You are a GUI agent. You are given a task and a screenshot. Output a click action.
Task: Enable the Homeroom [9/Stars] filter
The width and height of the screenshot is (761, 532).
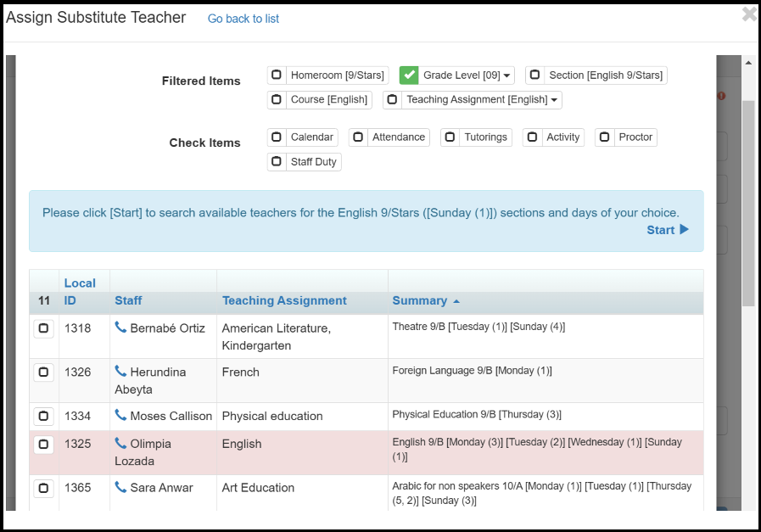pos(277,76)
